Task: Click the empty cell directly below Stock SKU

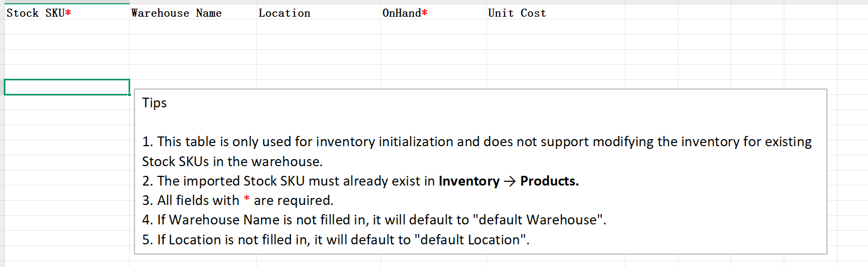Action: click(66, 27)
